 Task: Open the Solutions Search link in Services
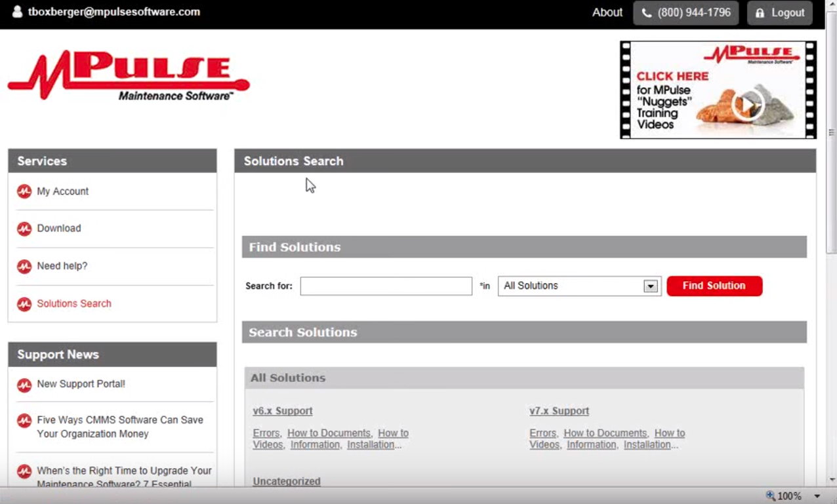pos(74,303)
